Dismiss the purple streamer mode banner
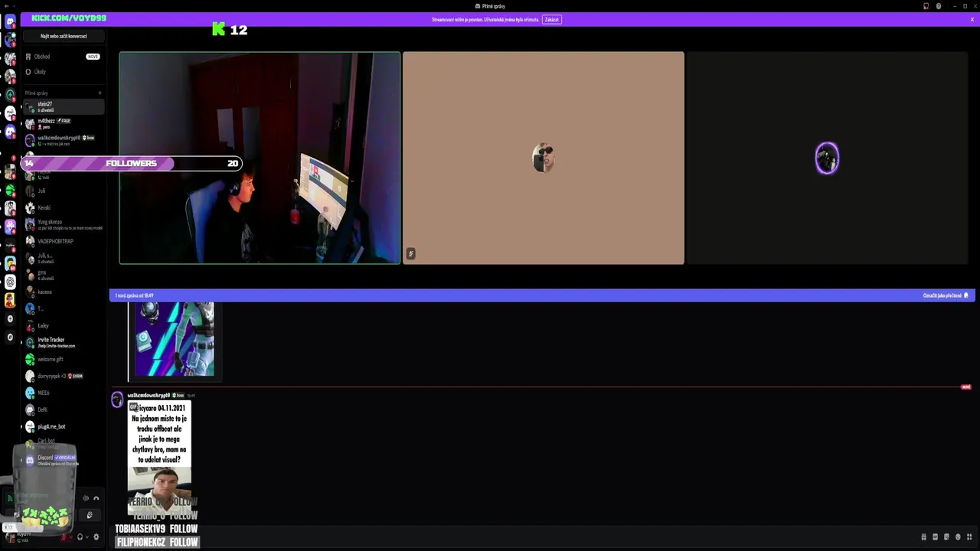Image resolution: width=980 pixels, height=551 pixels. click(x=972, y=19)
